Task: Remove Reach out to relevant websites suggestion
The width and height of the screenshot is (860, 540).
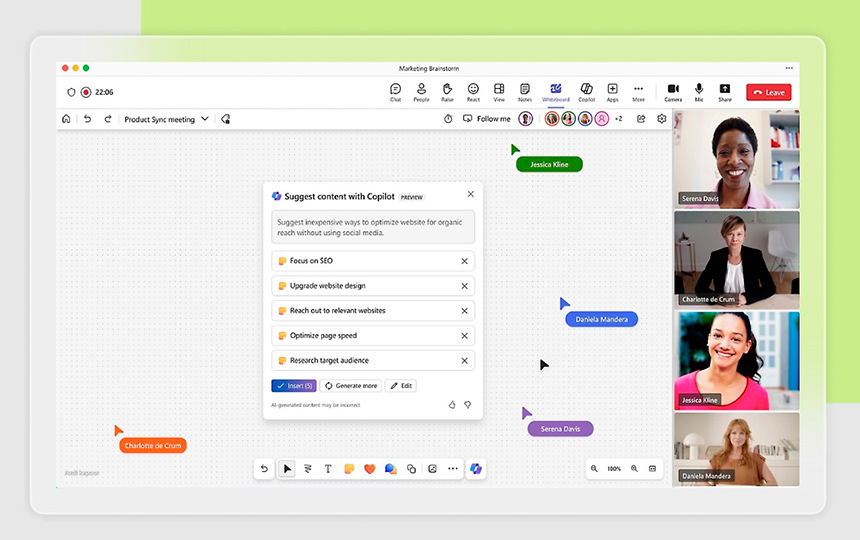Action: [x=465, y=311]
